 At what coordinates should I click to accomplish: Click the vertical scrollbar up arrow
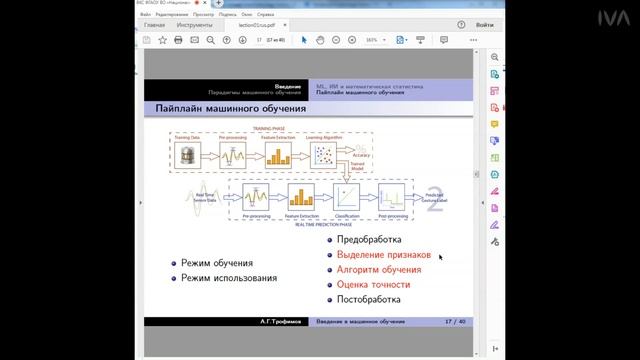[476, 52]
